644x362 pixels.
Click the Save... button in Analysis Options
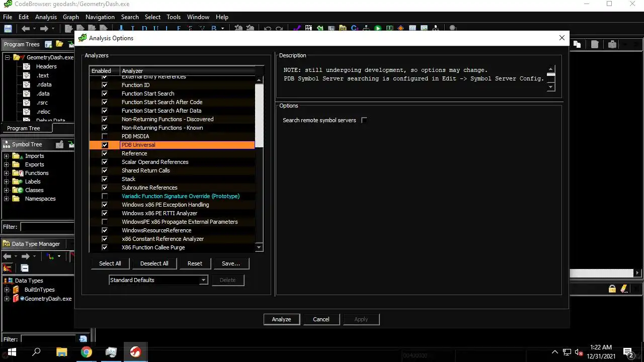coord(231,263)
